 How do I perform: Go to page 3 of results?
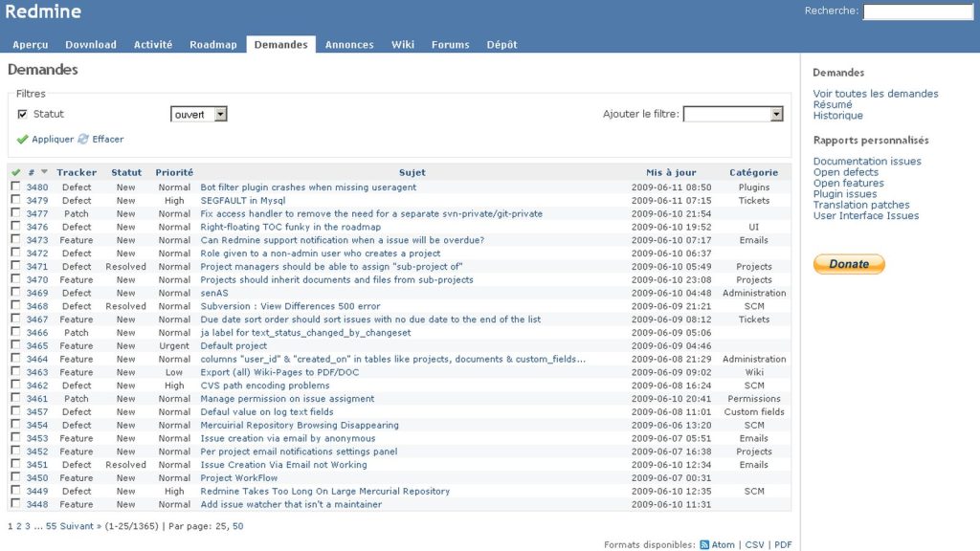click(28, 526)
